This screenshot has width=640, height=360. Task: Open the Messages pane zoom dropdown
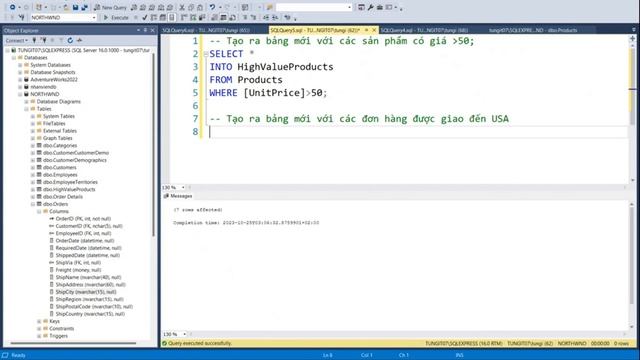(x=184, y=334)
